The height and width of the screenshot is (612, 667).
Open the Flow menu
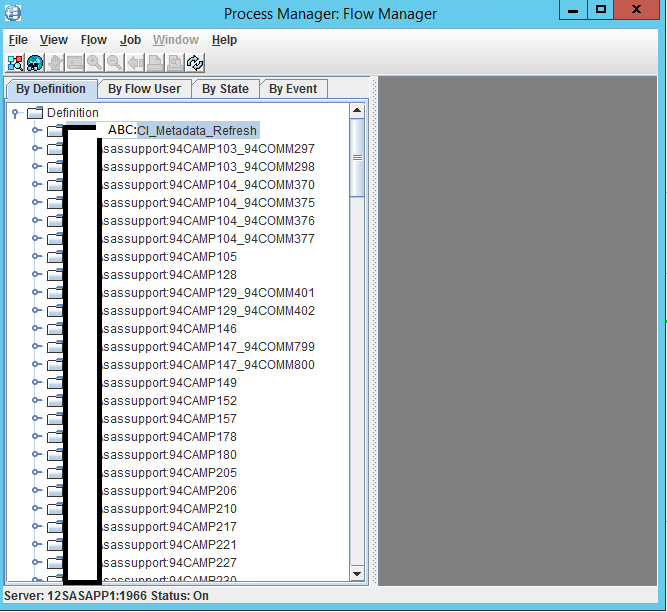point(94,40)
